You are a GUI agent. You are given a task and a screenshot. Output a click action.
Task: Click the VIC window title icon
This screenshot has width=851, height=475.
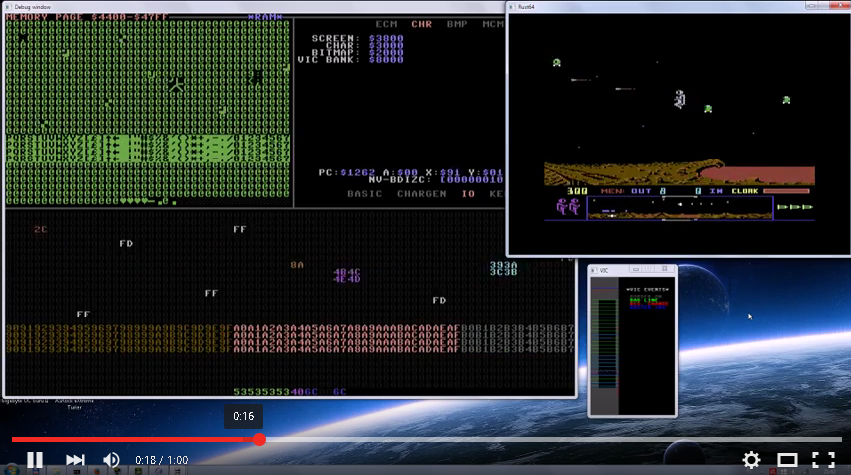594,270
